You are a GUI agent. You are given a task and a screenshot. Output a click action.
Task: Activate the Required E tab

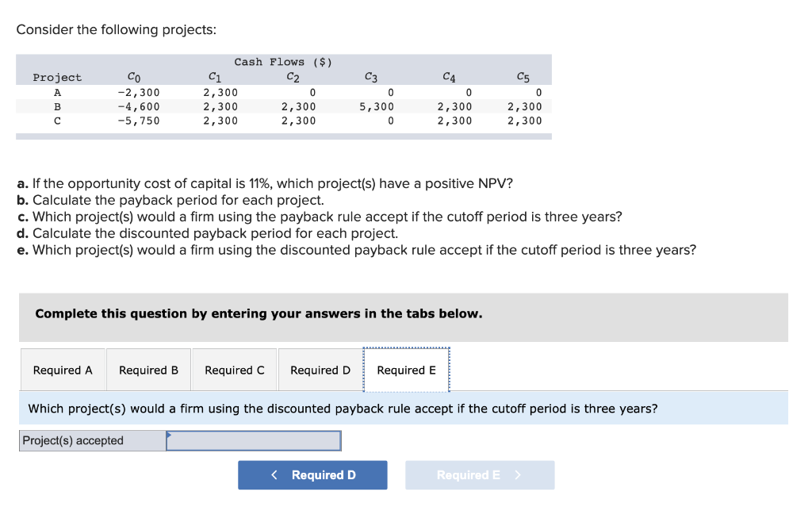(406, 370)
